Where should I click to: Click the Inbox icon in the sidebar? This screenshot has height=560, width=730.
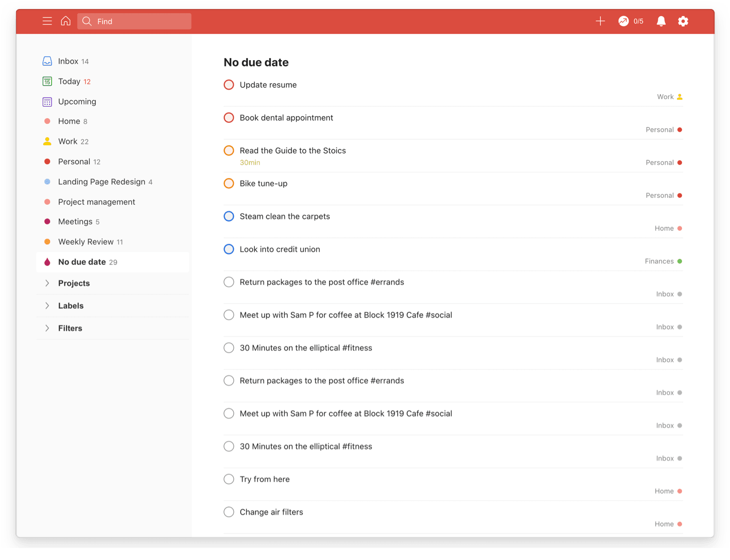[47, 61]
